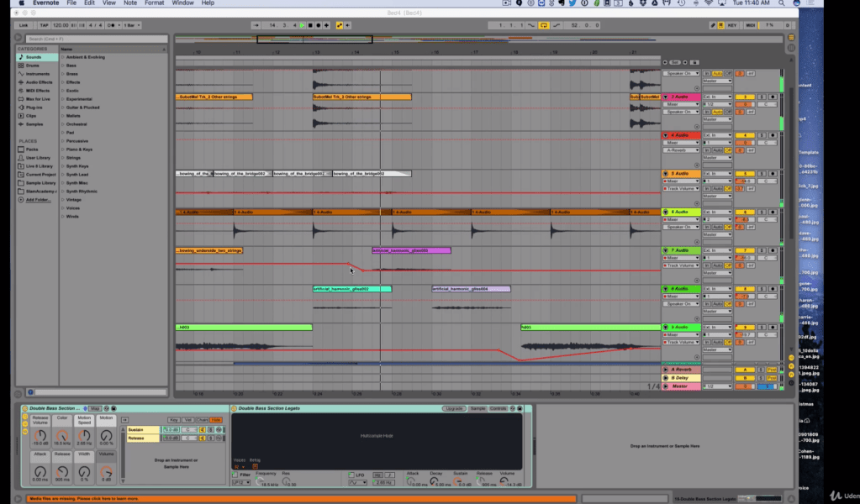
Task: Select the Drums category icon
Action: [x=22, y=66]
